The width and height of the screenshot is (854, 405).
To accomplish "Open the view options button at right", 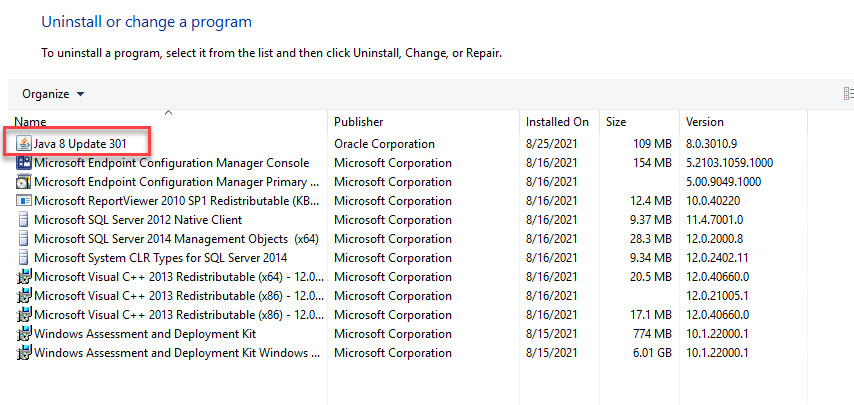I will pos(848,94).
